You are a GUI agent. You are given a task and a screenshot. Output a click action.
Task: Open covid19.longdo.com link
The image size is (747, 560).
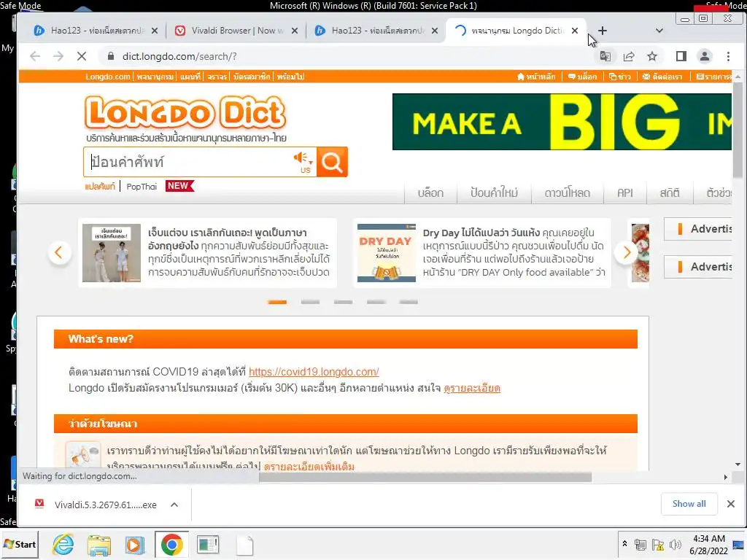[x=314, y=372]
